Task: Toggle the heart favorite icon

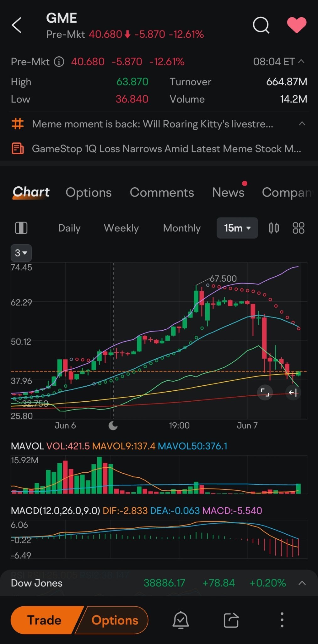Action: click(297, 25)
